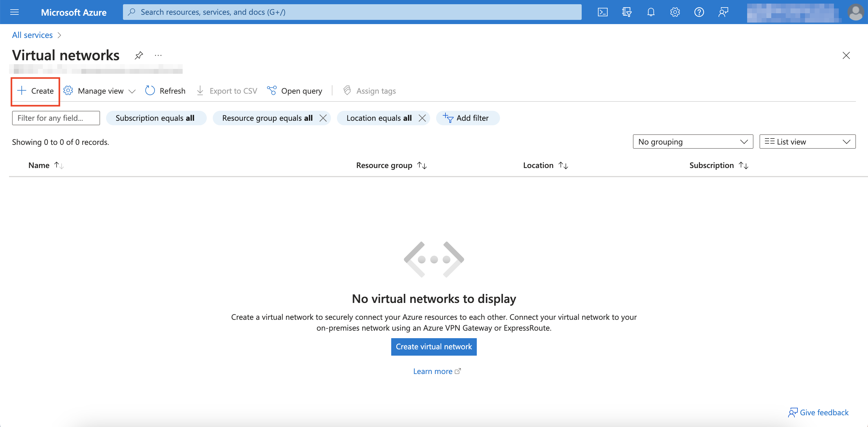Viewport: 868px width, 427px height.
Task: Open the Azure portal hamburger menu
Action: tap(14, 12)
